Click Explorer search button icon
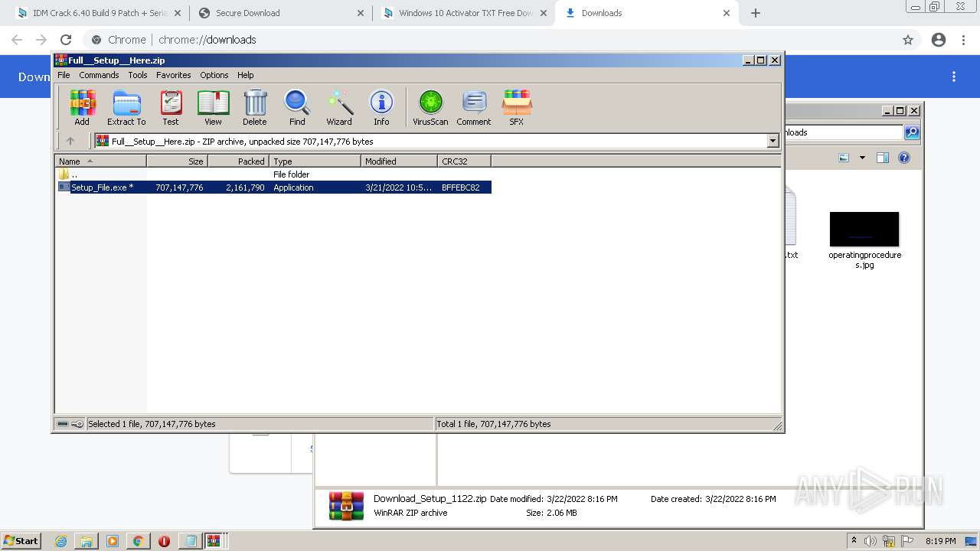 (x=912, y=132)
